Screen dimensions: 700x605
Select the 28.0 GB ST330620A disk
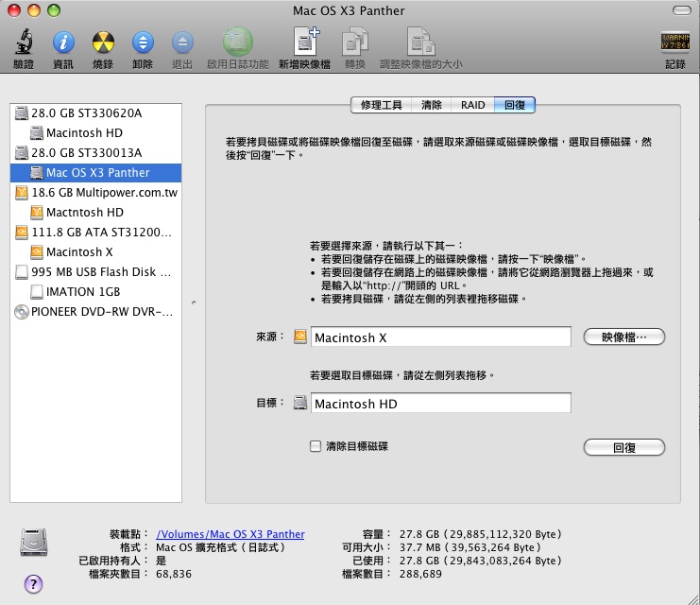[x=95, y=113]
